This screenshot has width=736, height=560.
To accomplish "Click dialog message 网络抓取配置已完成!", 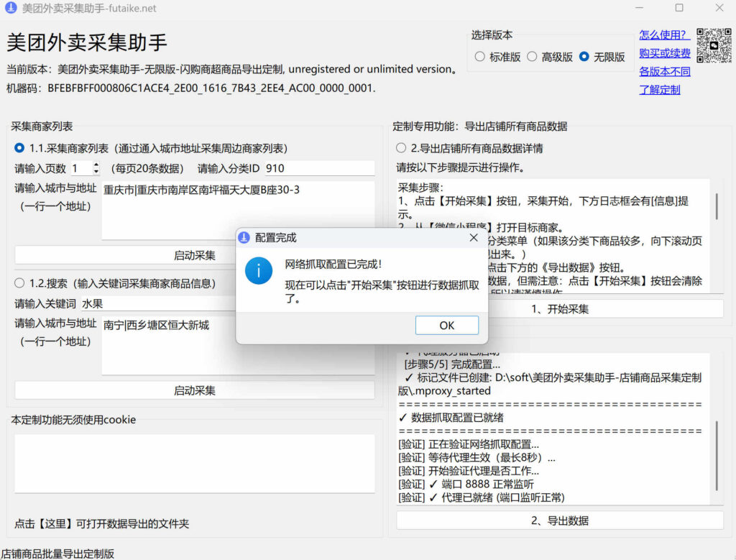I will [x=333, y=265].
